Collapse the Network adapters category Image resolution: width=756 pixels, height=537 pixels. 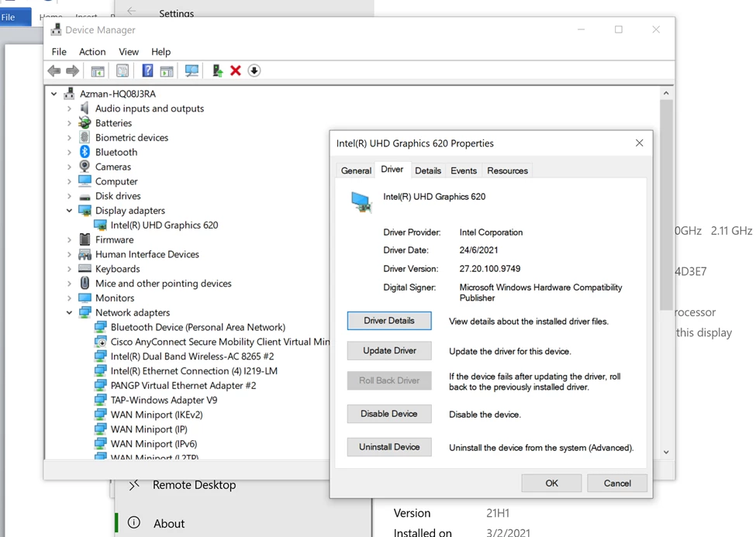70,312
